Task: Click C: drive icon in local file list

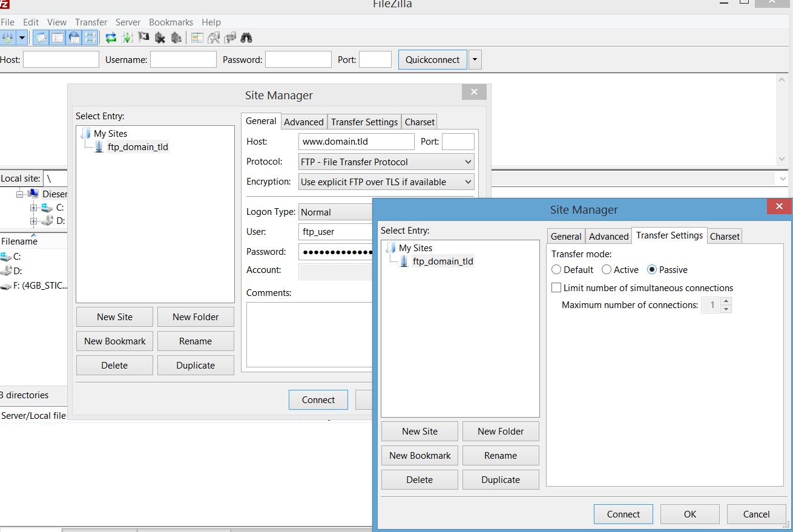Action: [6, 257]
